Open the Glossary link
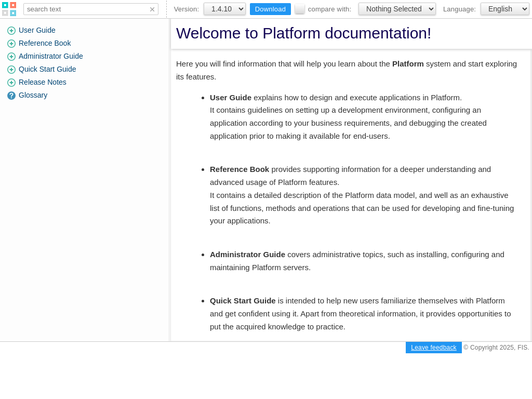The height and width of the screenshot is (399, 532). coord(33,95)
